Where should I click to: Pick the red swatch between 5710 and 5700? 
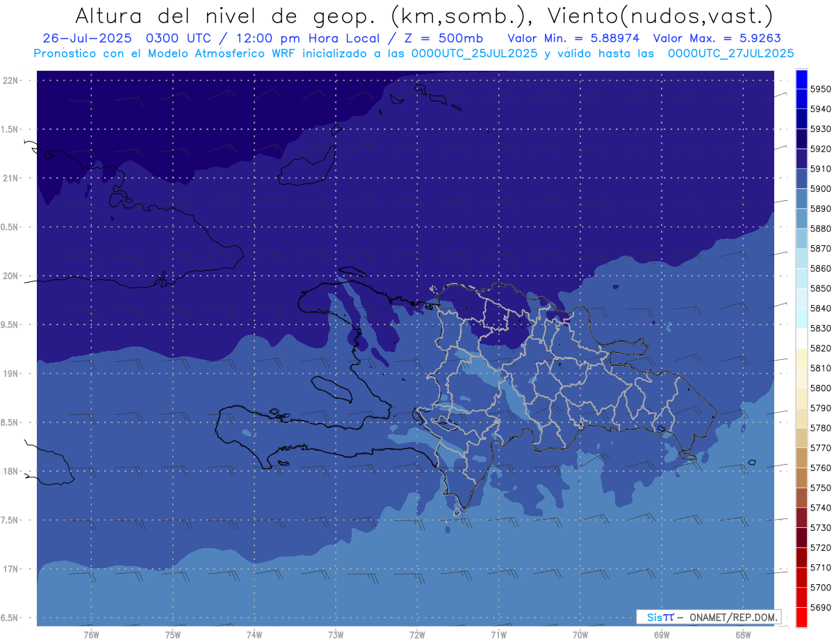click(801, 578)
